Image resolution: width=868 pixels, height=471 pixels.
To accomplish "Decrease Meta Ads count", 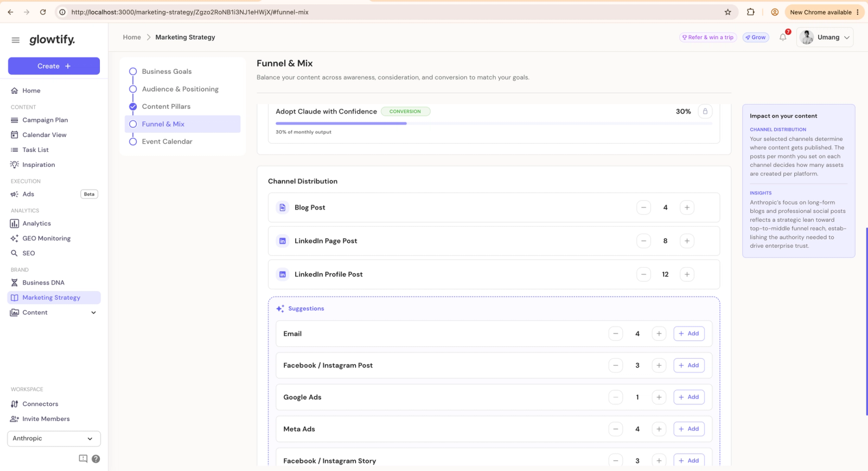I will click(615, 429).
